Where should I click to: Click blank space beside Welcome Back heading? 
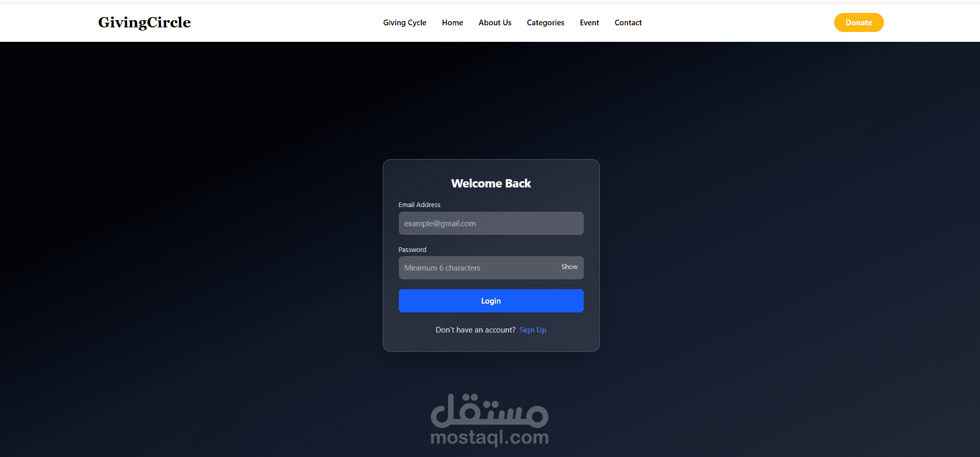563,183
